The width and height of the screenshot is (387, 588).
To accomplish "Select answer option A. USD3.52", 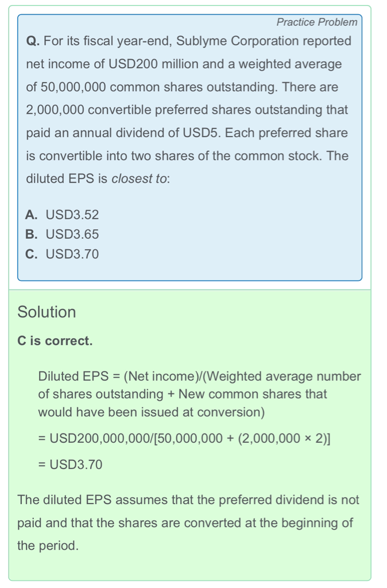I will 63,215.
